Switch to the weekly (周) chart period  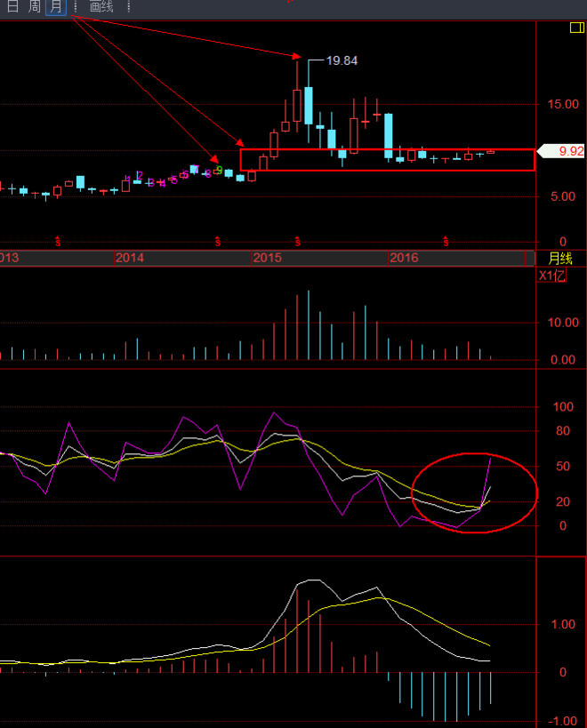coord(35,6)
